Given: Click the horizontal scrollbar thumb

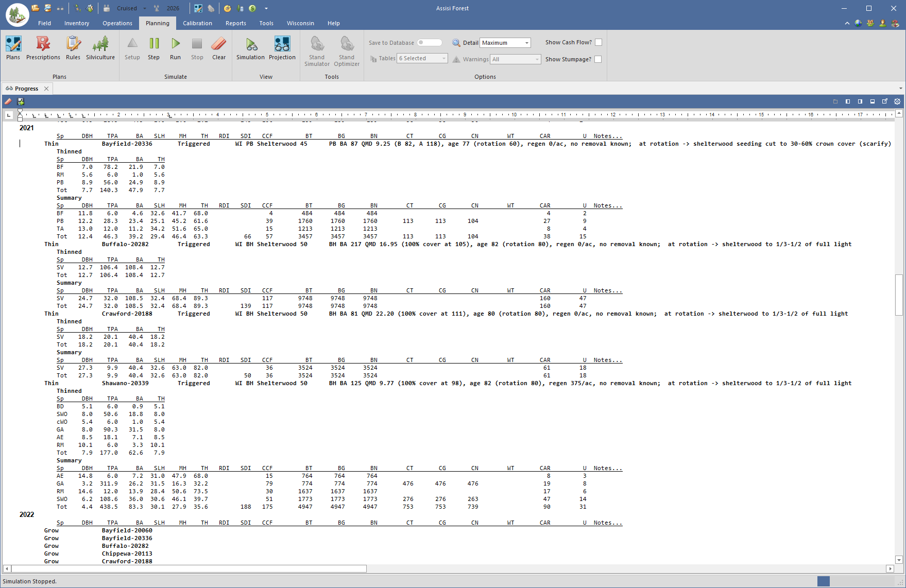Looking at the screenshot, I should (189, 568).
